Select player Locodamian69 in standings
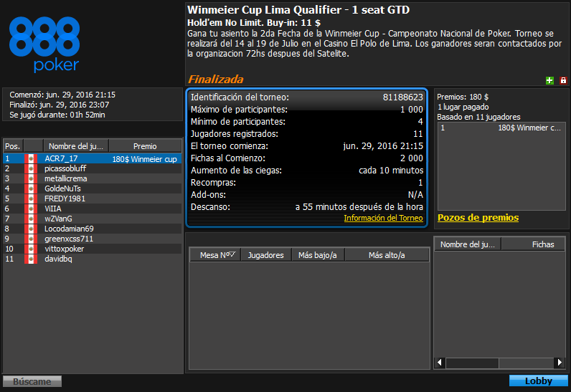The width and height of the screenshot is (571, 392). pos(93,229)
